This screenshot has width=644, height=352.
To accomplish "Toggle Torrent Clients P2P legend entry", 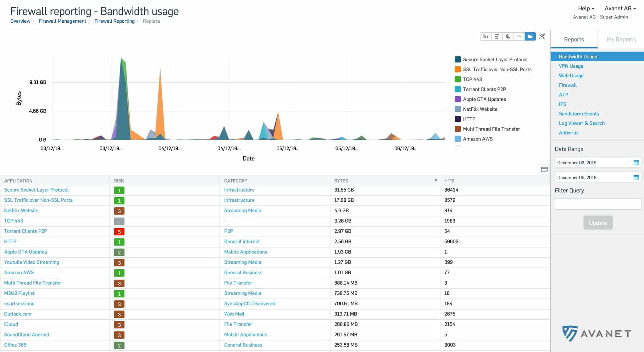I will pyautogui.click(x=484, y=89).
